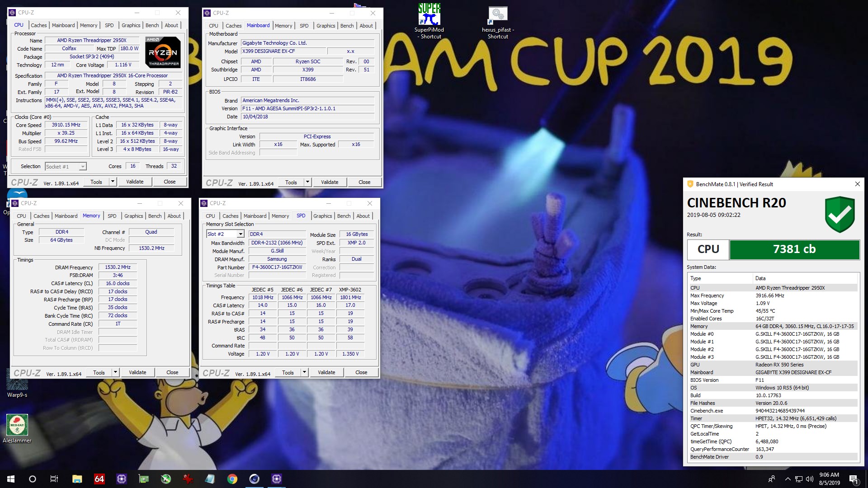Click the Close button in Mainboard CPU-Z window
Screen dimensions: 868x488
pyautogui.click(x=364, y=182)
